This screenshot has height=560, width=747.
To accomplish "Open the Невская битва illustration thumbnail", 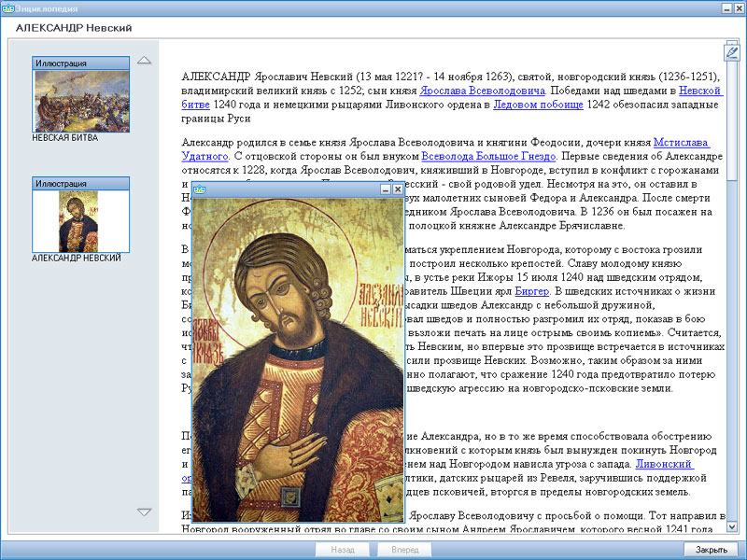I will [x=81, y=101].
